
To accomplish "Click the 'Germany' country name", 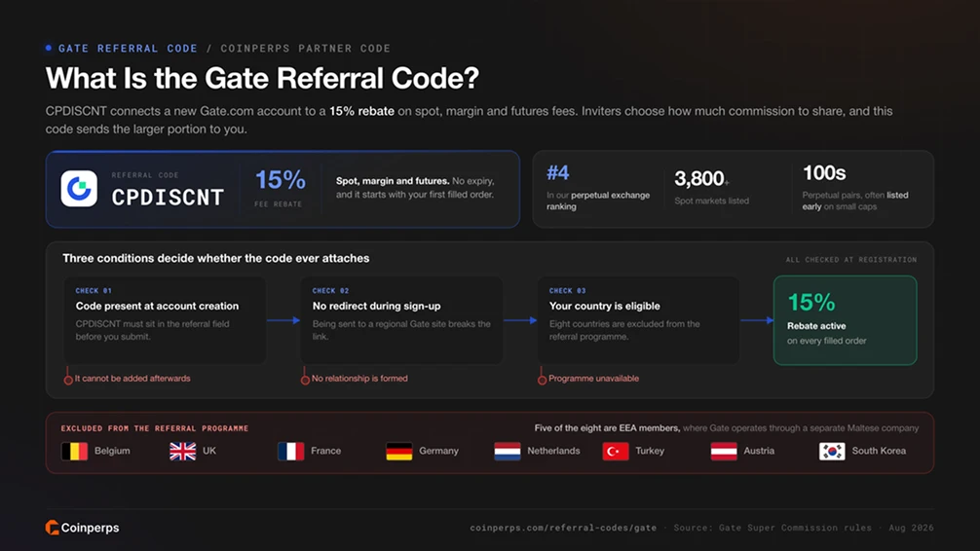I will (438, 451).
